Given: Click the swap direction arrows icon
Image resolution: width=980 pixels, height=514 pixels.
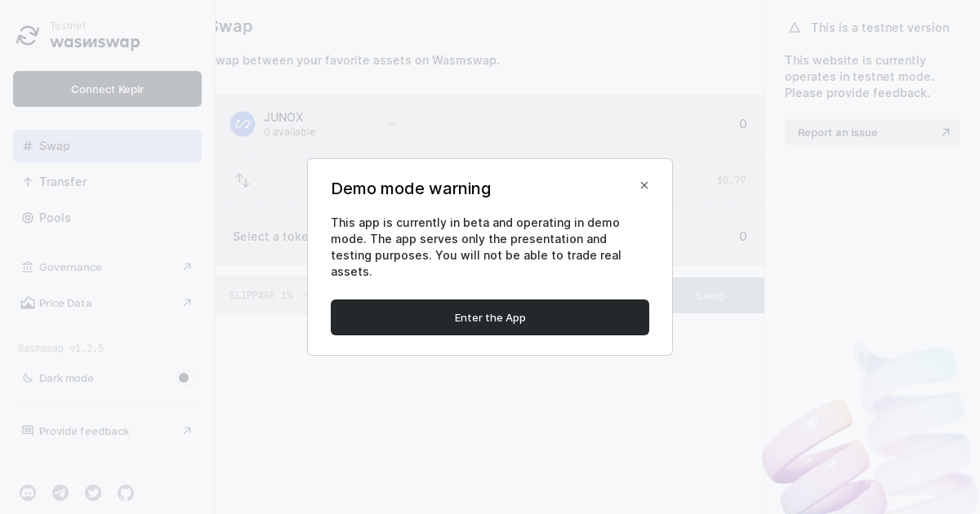Looking at the screenshot, I should 243,180.
